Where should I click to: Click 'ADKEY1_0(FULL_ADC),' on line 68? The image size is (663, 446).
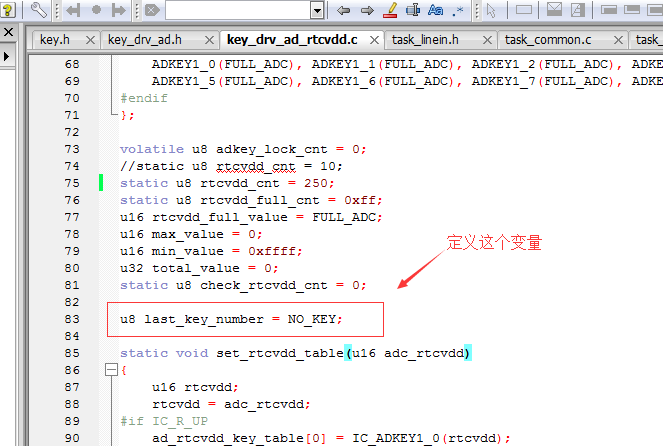tap(227, 65)
